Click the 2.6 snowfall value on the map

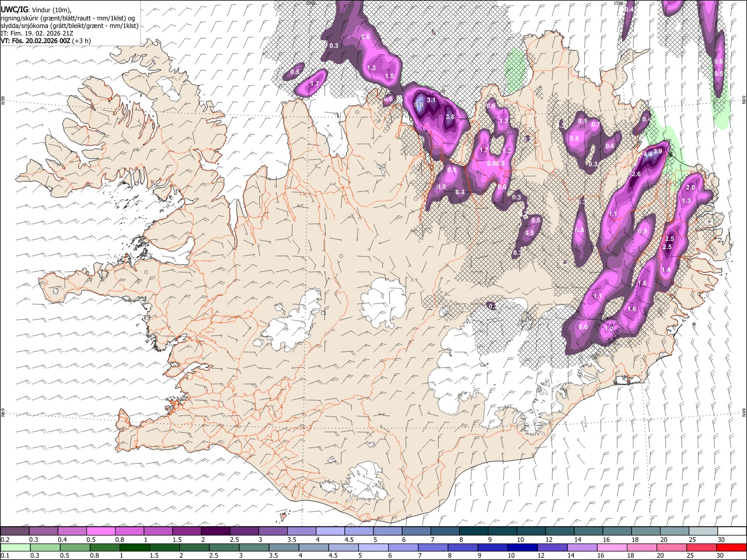pos(636,174)
